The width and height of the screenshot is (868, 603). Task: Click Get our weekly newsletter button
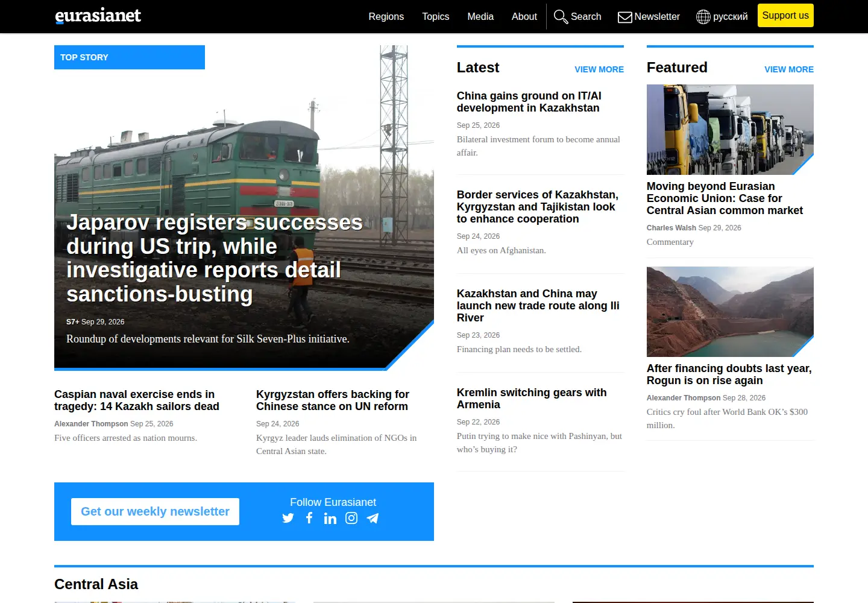tap(155, 511)
